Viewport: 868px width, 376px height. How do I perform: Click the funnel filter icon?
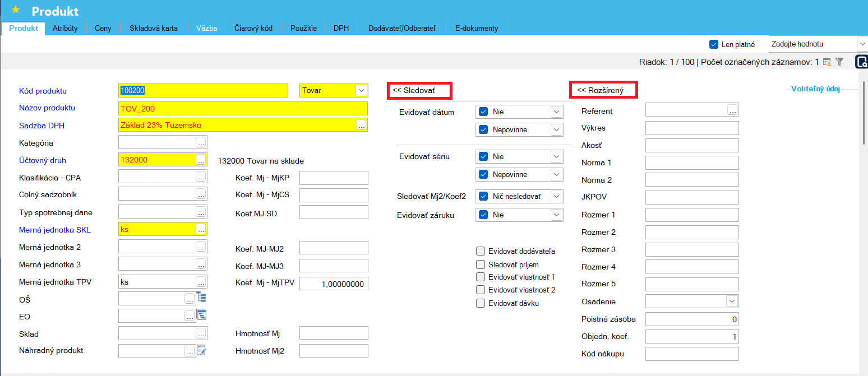click(839, 62)
